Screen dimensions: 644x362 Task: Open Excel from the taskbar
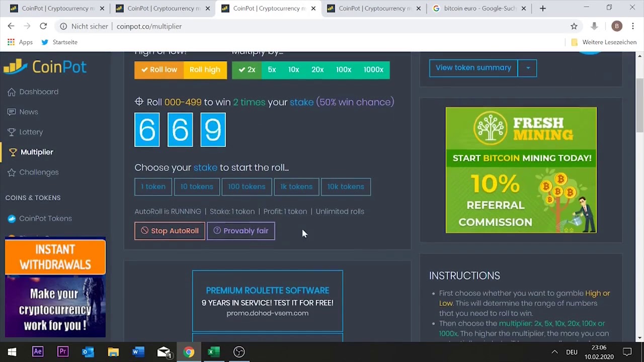click(x=214, y=352)
